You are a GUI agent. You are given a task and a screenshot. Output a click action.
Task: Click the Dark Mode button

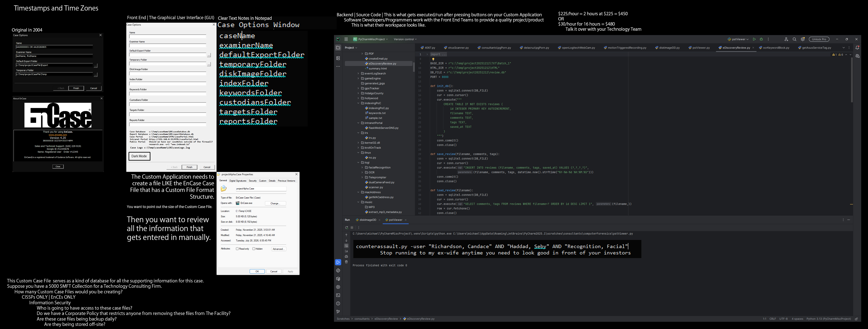[139, 156]
